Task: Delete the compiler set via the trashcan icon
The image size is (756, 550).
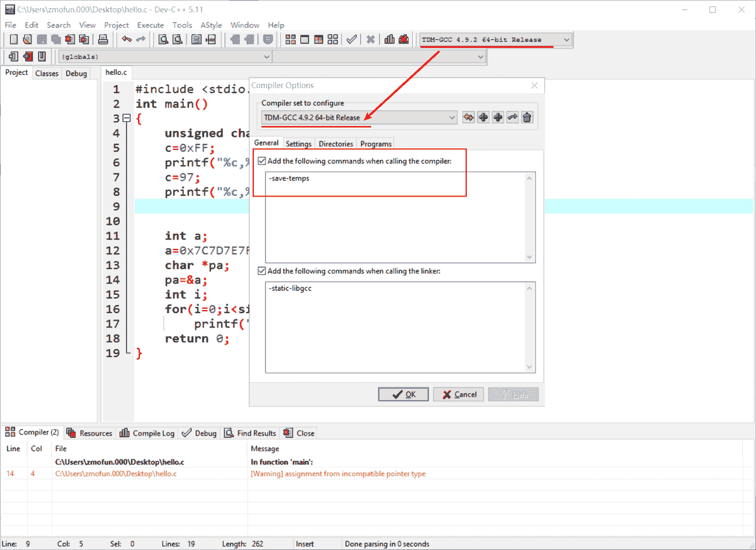Action: (x=527, y=117)
